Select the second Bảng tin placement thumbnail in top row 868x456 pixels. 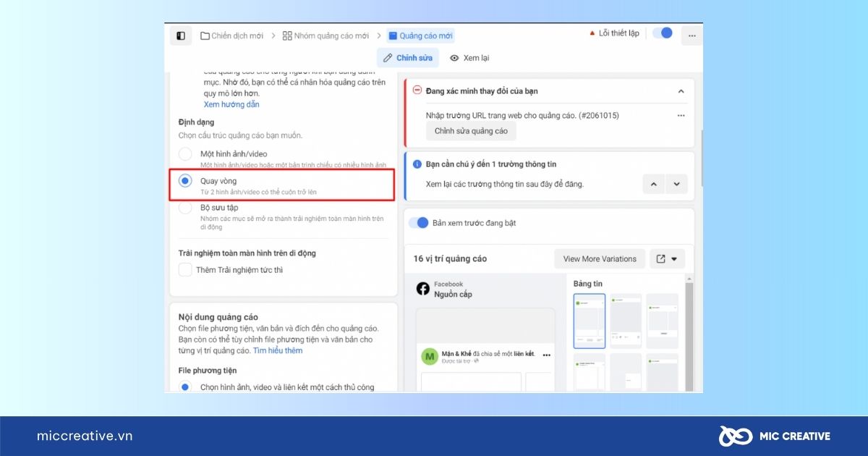click(626, 321)
